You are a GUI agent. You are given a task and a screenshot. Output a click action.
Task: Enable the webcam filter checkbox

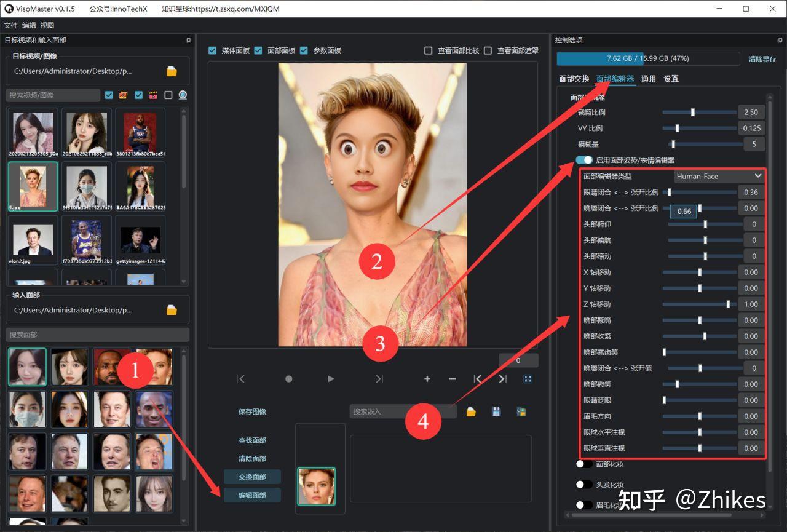click(168, 95)
